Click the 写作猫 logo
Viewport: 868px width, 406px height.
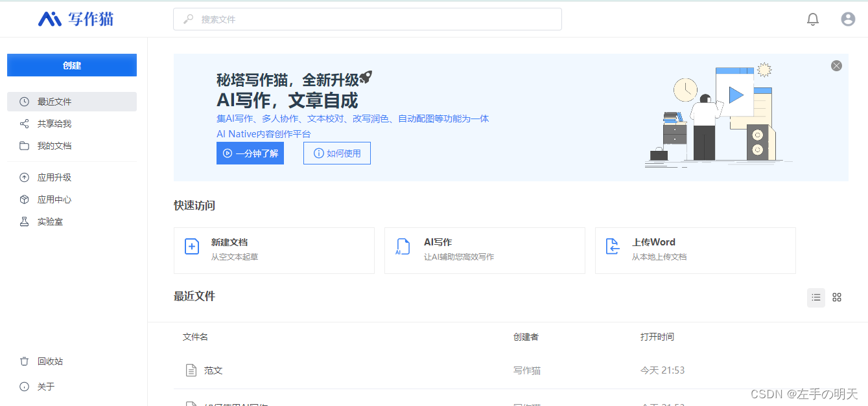[76, 19]
